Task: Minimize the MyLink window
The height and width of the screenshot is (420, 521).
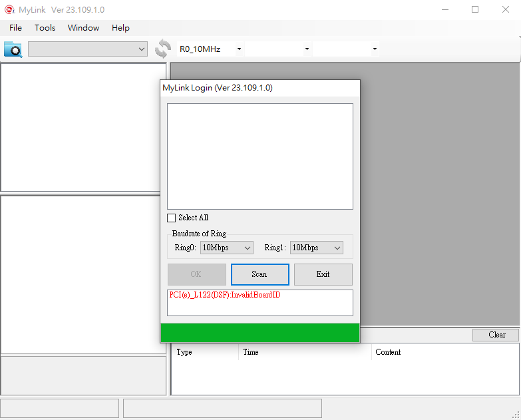Action: (x=445, y=9)
